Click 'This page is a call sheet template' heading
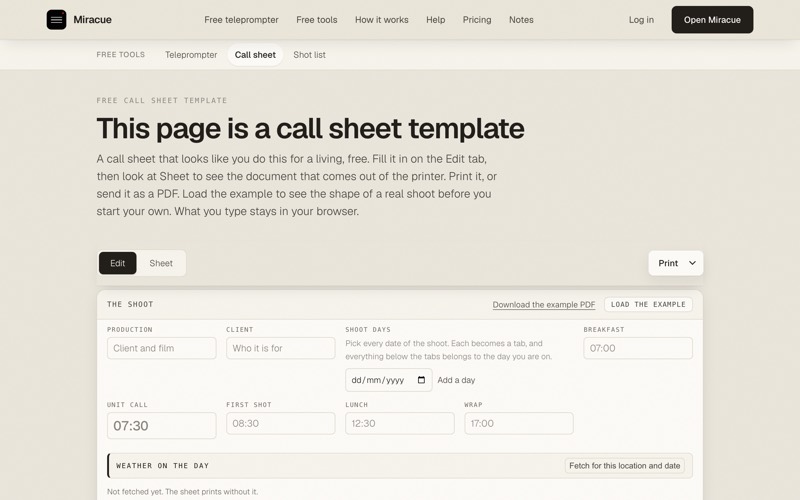This screenshot has width=800, height=500. [x=310, y=129]
